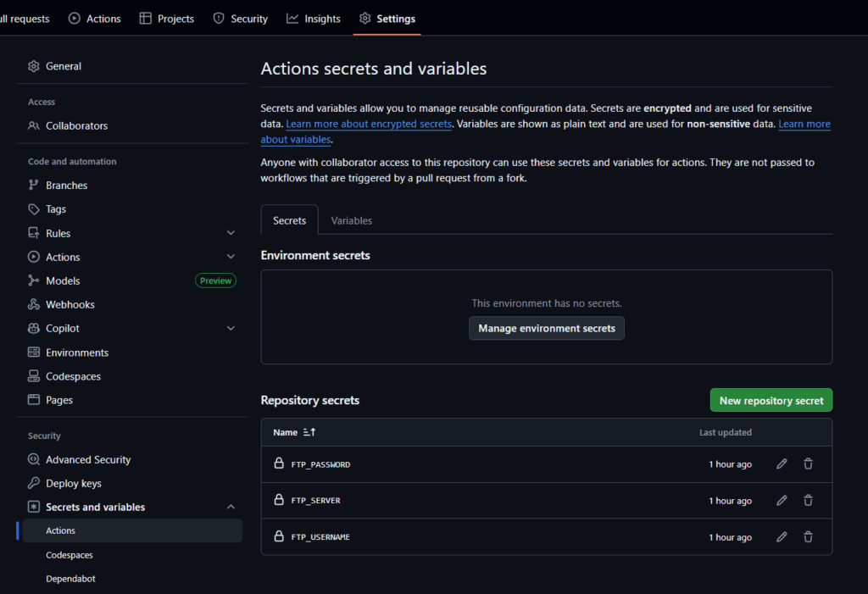Image resolution: width=868 pixels, height=594 pixels.
Task: Click the FTP_SERVER secret name
Action: pos(315,501)
